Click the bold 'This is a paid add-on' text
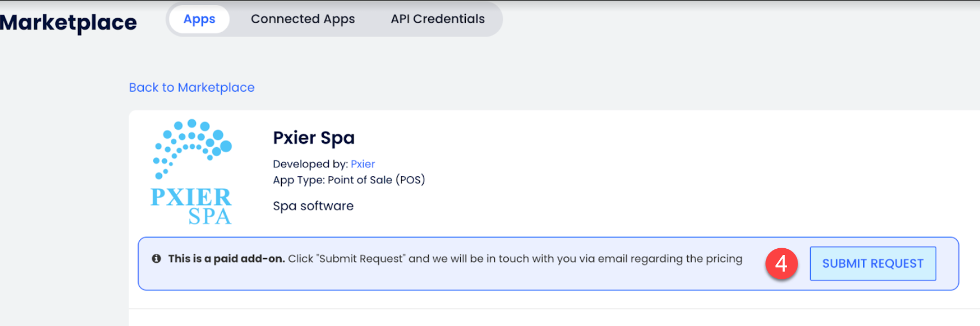Screen dimensions: 980x326 point(226,259)
